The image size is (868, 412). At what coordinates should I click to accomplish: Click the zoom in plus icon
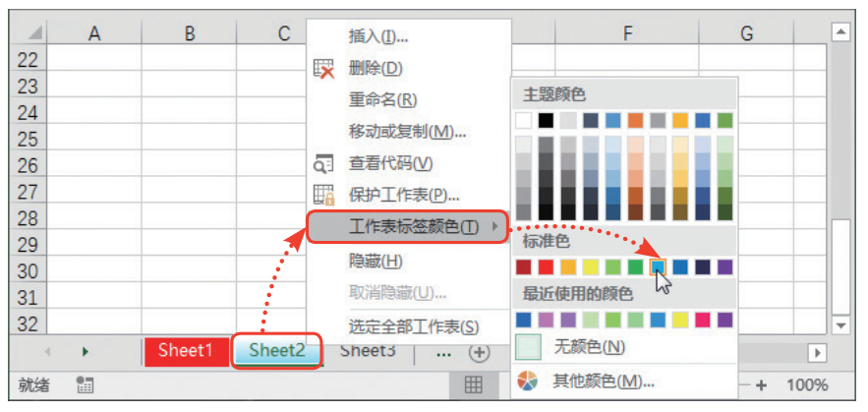pyautogui.click(x=762, y=384)
